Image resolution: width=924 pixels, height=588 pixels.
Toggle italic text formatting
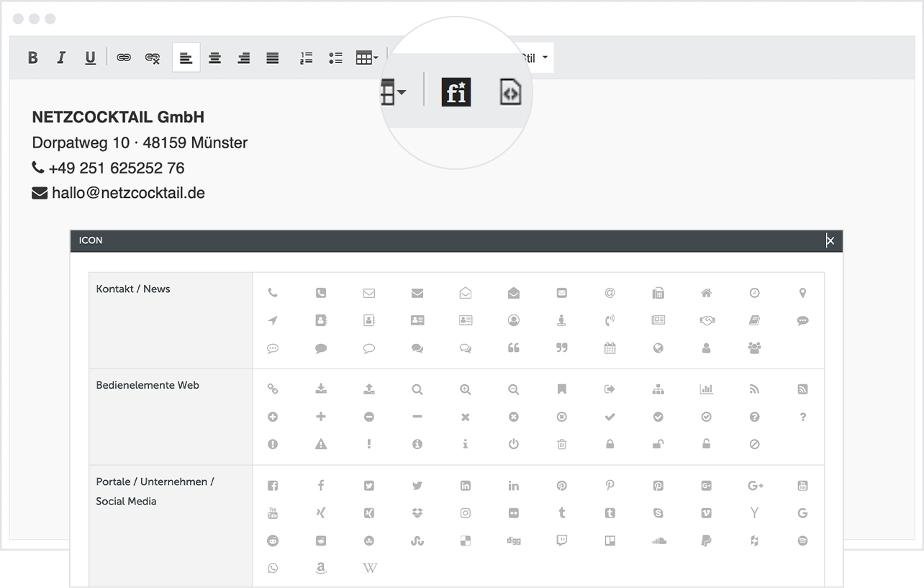(x=61, y=58)
